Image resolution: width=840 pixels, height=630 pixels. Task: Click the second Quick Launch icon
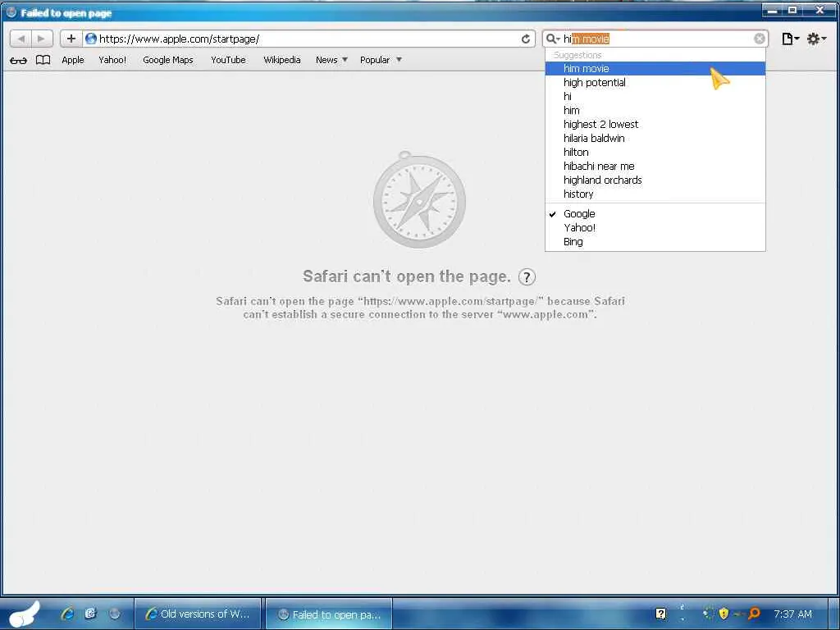pos(90,614)
